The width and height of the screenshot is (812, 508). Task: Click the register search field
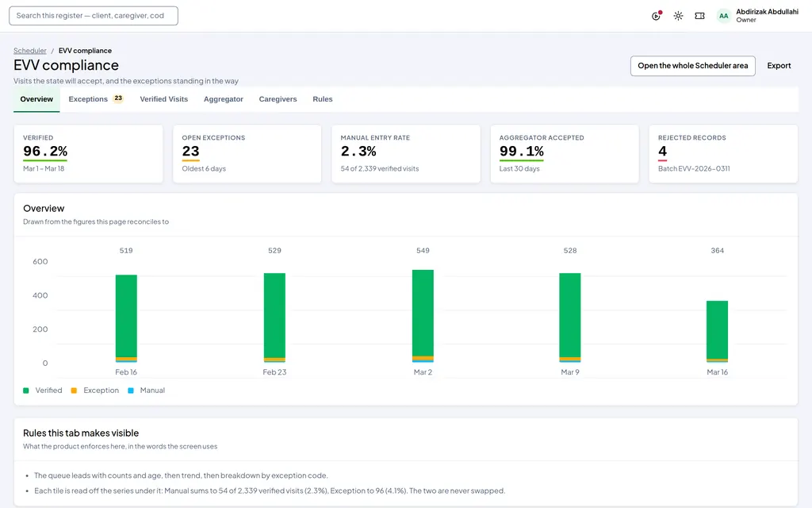click(94, 16)
